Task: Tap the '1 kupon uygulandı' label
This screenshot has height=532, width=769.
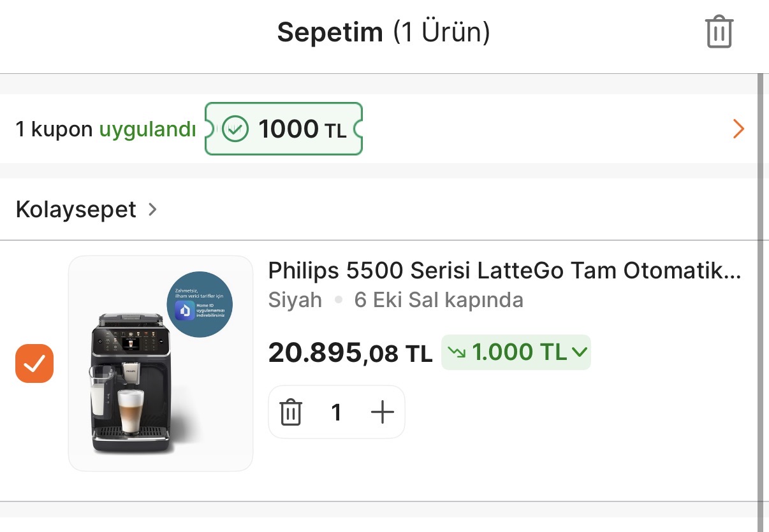Action: point(105,129)
